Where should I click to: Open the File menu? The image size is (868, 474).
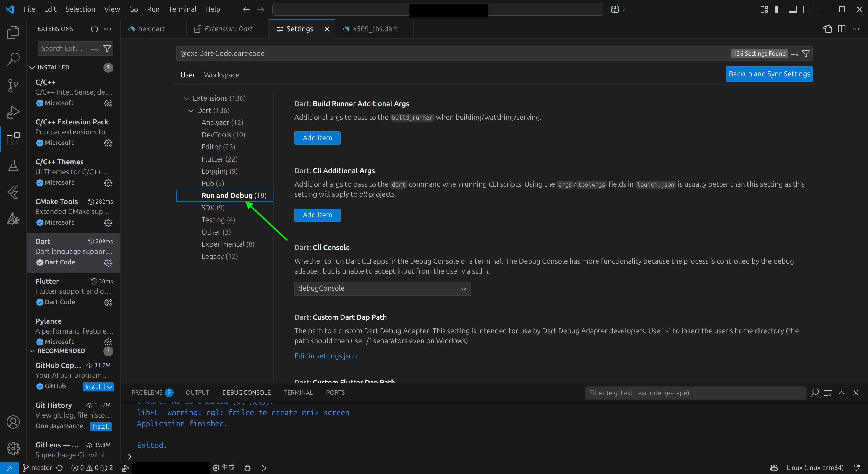[x=29, y=9]
